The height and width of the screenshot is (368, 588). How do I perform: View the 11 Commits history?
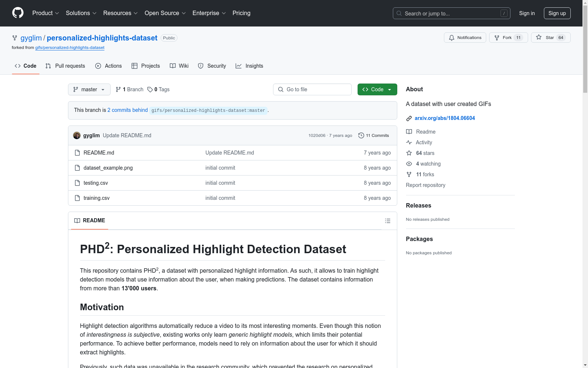[x=374, y=135]
